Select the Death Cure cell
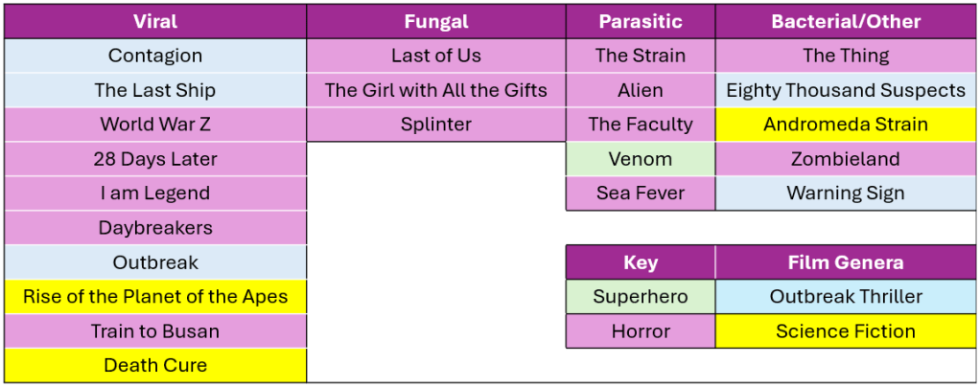 pyautogui.click(x=155, y=365)
